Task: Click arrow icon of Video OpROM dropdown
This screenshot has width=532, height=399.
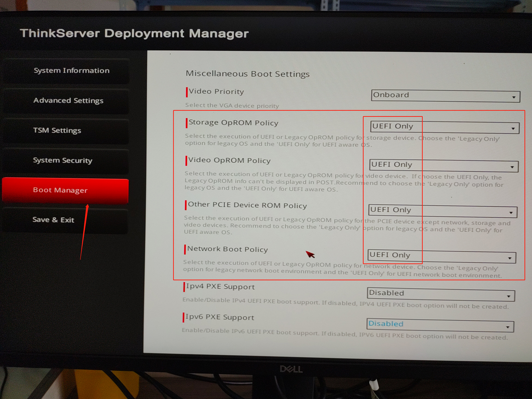Action: [x=512, y=167]
